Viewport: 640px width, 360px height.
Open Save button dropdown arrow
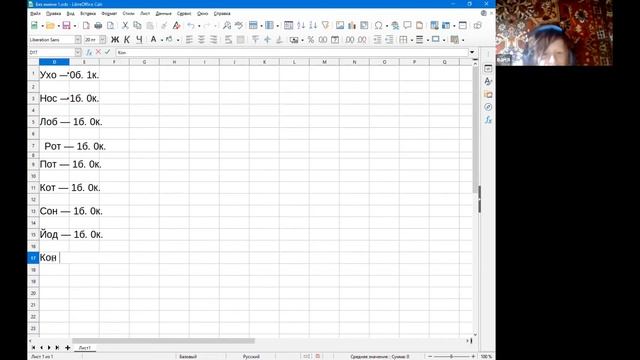coord(75,26)
